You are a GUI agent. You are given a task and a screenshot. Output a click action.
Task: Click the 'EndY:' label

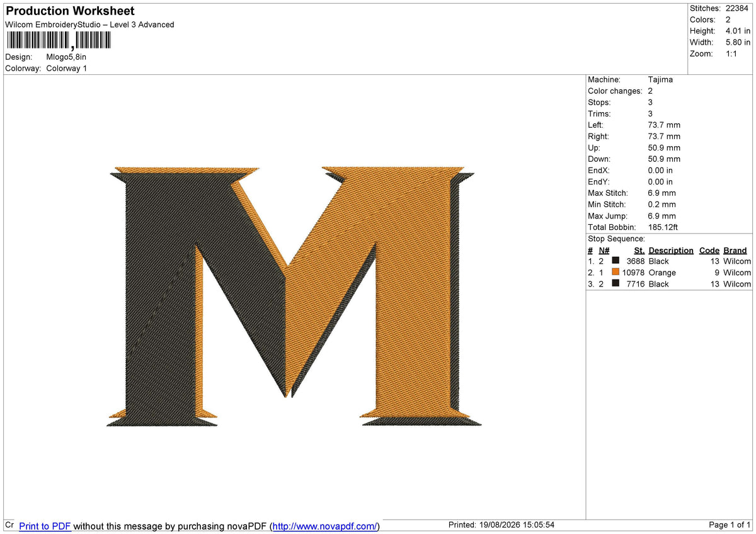599,181
